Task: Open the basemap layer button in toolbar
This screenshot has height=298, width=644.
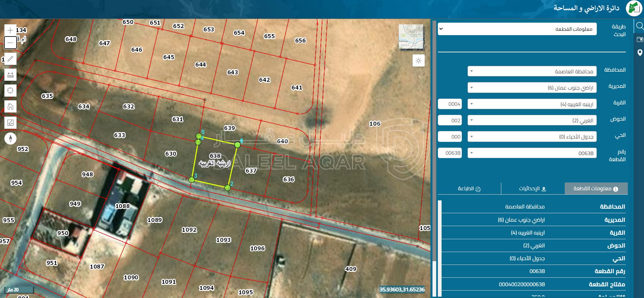Action: pyautogui.click(x=10, y=123)
